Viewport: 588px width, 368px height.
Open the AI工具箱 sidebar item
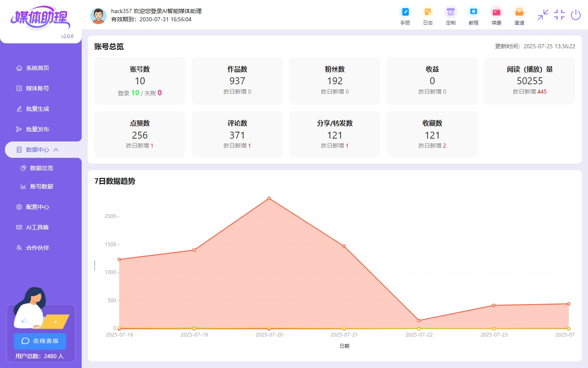pyautogui.click(x=36, y=227)
